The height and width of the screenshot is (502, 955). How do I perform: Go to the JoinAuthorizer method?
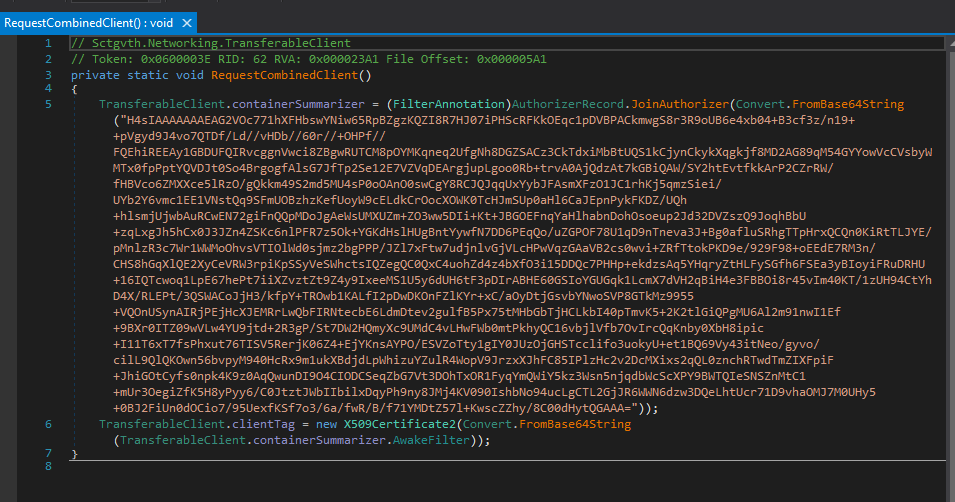680,104
